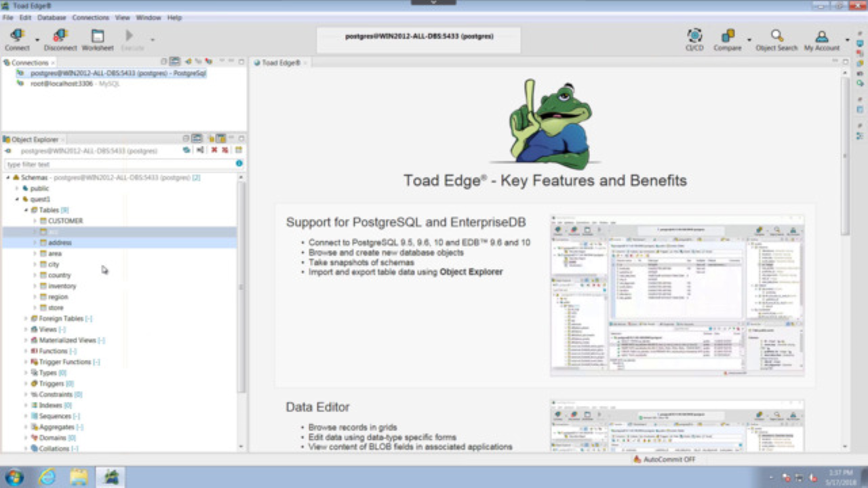Image resolution: width=868 pixels, height=488 pixels.
Task: Switch to the Toad Edge tab
Action: 280,62
